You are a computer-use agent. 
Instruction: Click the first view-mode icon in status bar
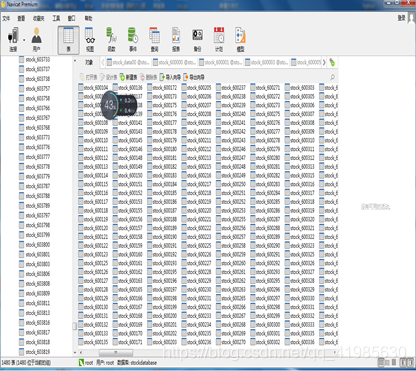click(381, 362)
